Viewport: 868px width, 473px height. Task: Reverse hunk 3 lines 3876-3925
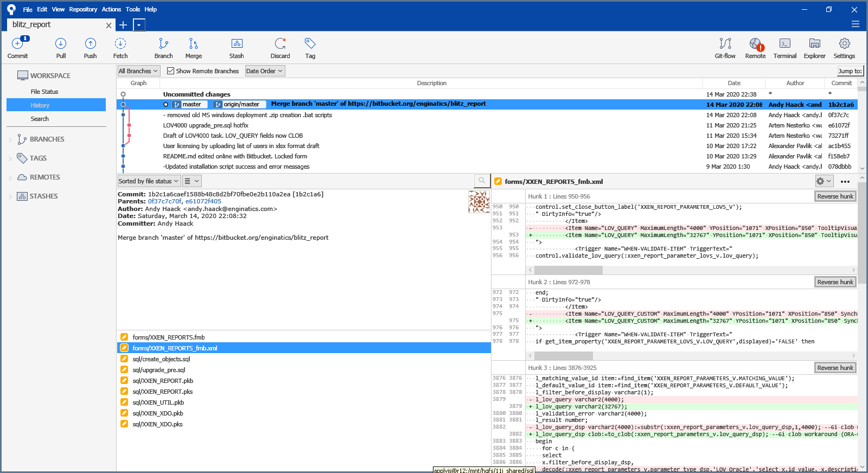pos(835,368)
